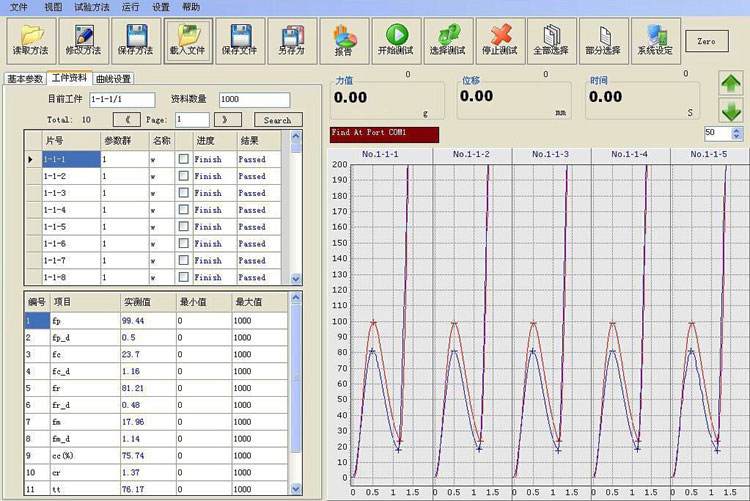Click the 载入文件 (Load File) toolbar icon
Image resolution: width=750 pixels, height=501 pixels.
pyautogui.click(x=188, y=40)
